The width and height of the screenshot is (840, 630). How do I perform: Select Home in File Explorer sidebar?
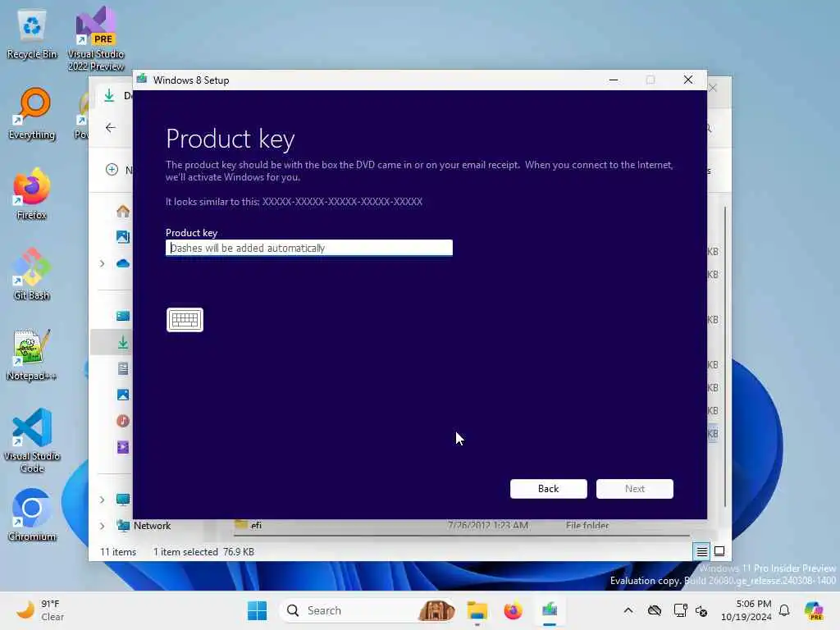[123, 211]
